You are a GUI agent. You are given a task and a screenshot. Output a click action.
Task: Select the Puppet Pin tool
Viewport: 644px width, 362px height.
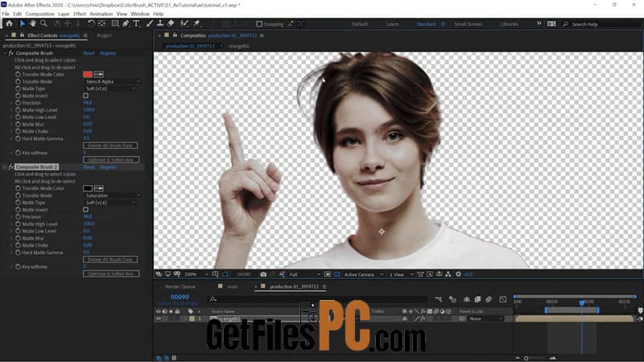click(x=196, y=23)
